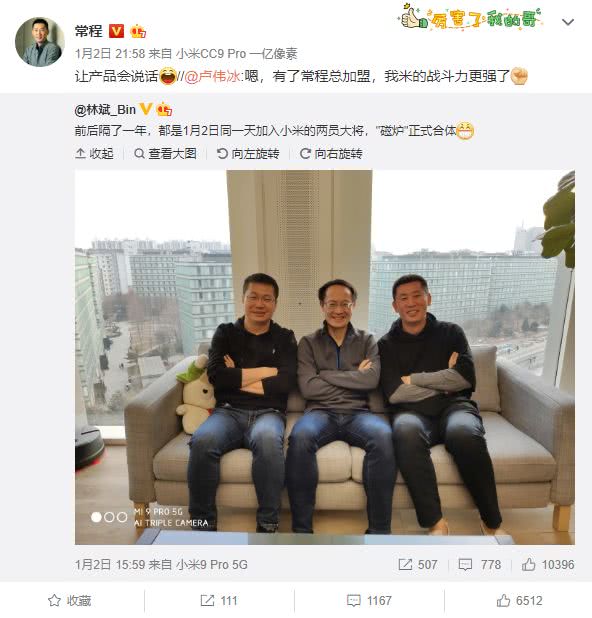
Task: Click the membership crown icon beside 常程
Action: [138, 31]
